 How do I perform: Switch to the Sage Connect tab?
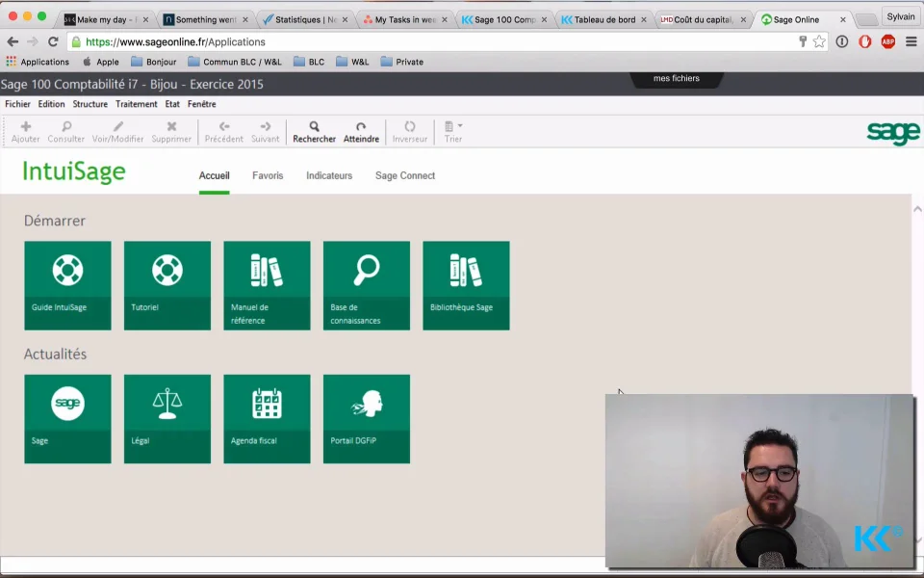405,175
